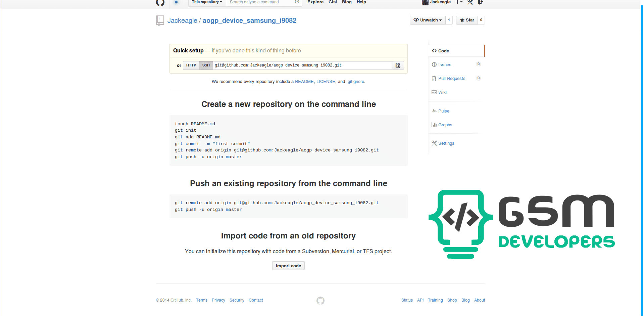The image size is (644, 316).
Task: Open the Shop footer link
Action: tap(452, 300)
